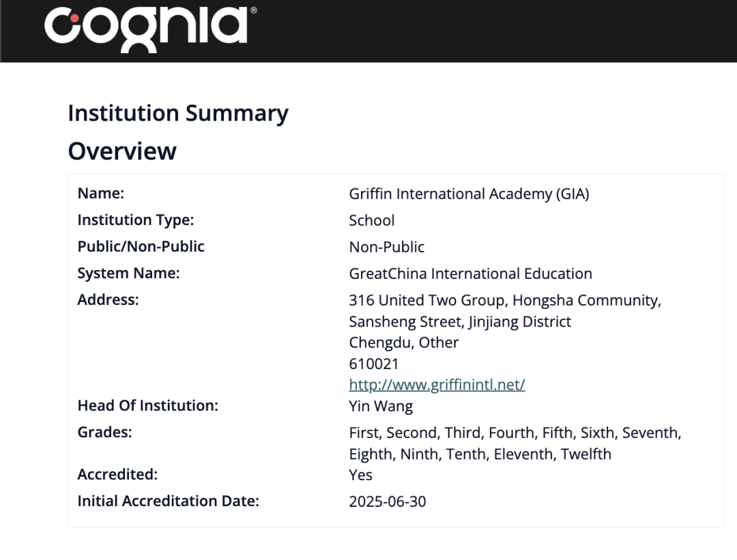
Task: Select the Griffin International Academy (GIA) name
Action: tap(469, 194)
